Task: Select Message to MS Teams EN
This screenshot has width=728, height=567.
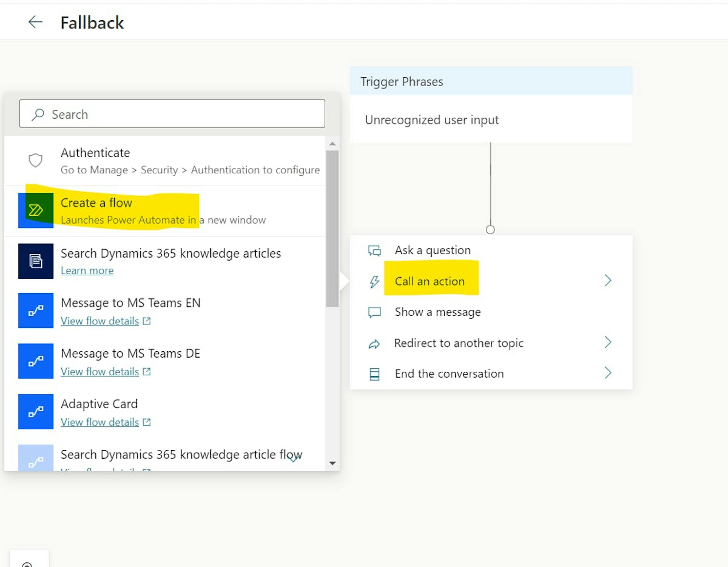Action: click(131, 303)
